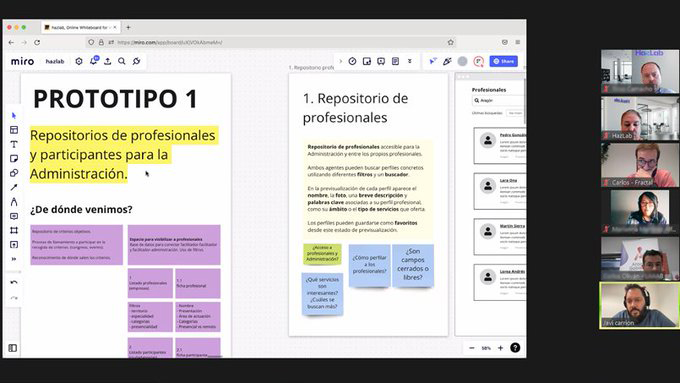The image size is (680, 383).
Task: Open the Upload tool in left toolbar
Action: point(14,245)
